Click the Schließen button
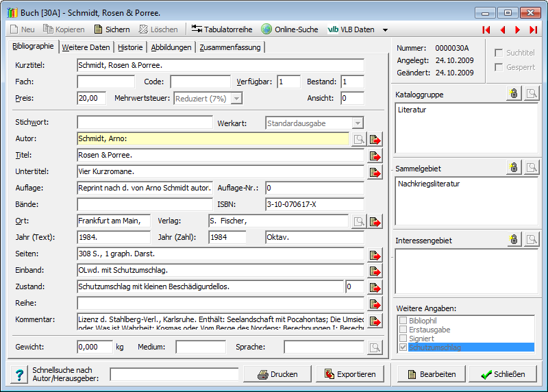The width and height of the screenshot is (548, 392). tap(503, 374)
